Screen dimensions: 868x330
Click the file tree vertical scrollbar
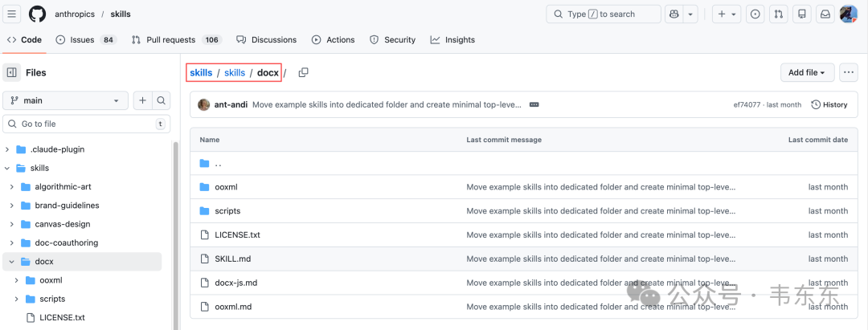click(x=176, y=235)
